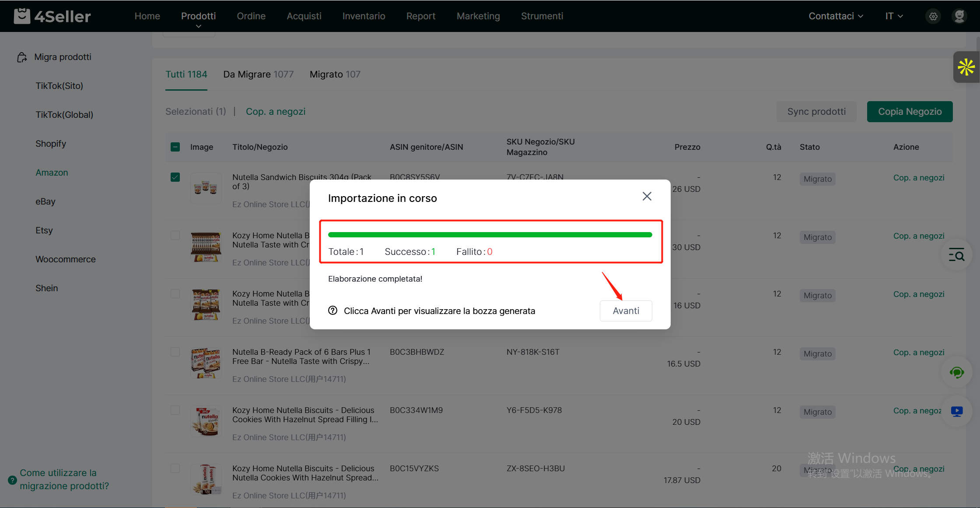Open the Report menu
Viewport: 980px width, 508px height.
tap(421, 16)
